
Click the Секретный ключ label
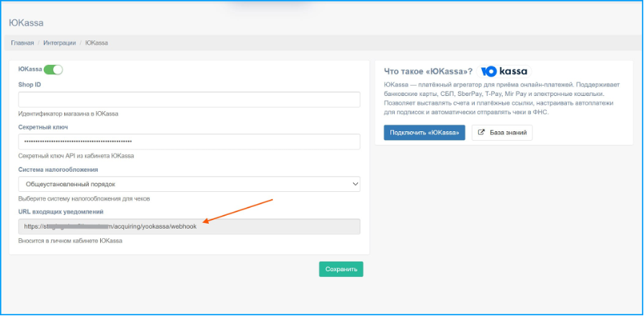[43, 127]
